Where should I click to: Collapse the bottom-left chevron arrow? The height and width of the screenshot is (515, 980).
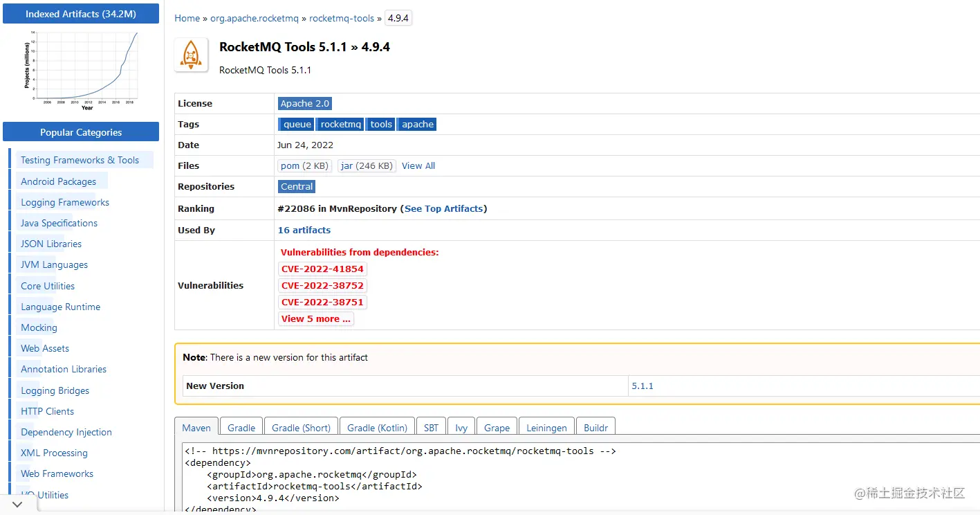pyautogui.click(x=18, y=505)
